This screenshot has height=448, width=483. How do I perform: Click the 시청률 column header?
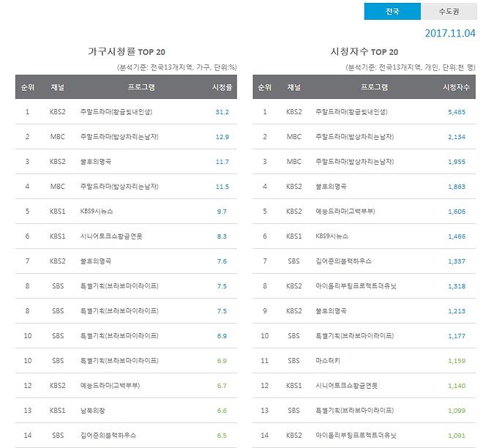click(x=222, y=87)
